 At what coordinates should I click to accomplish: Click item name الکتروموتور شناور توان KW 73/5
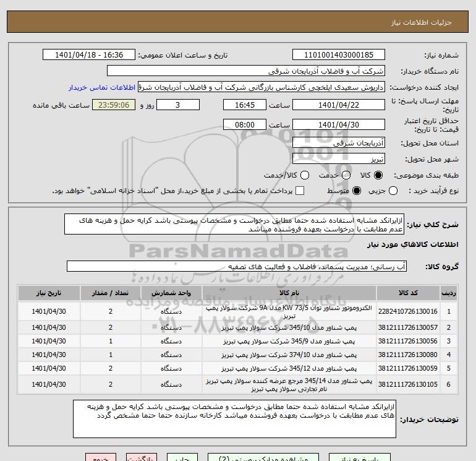click(x=289, y=312)
